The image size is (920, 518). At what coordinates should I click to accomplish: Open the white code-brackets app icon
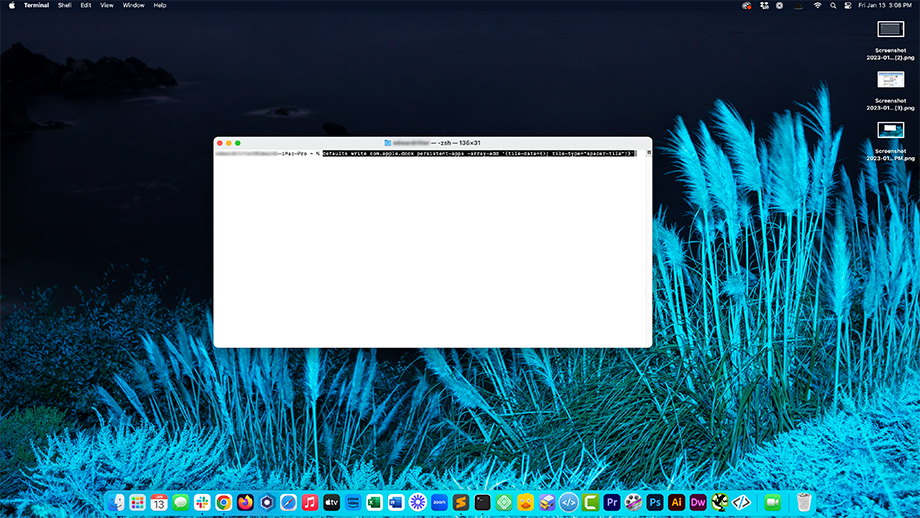click(741, 502)
